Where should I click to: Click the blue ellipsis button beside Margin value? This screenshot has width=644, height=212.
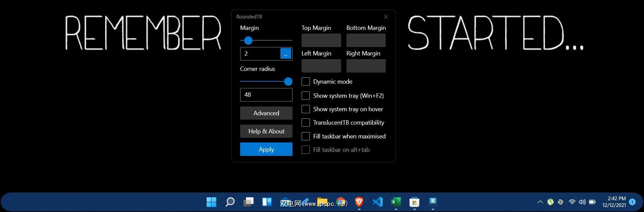[x=285, y=54]
